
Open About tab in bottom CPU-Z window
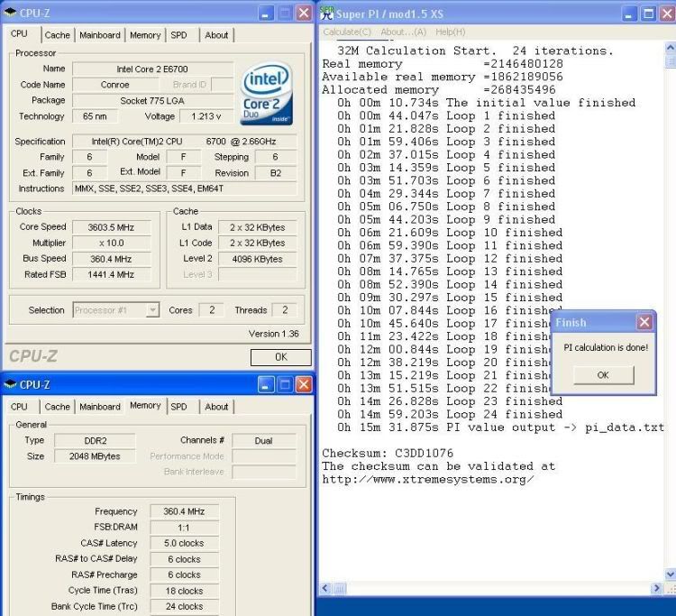click(x=216, y=407)
